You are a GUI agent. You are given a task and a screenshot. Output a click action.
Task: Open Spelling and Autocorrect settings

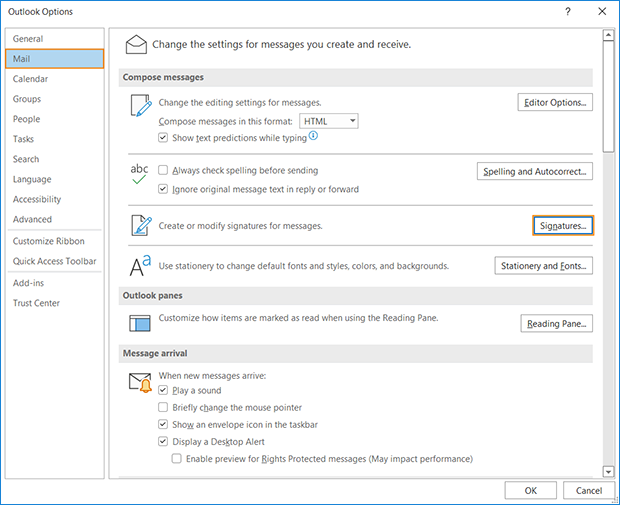[535, 171]
